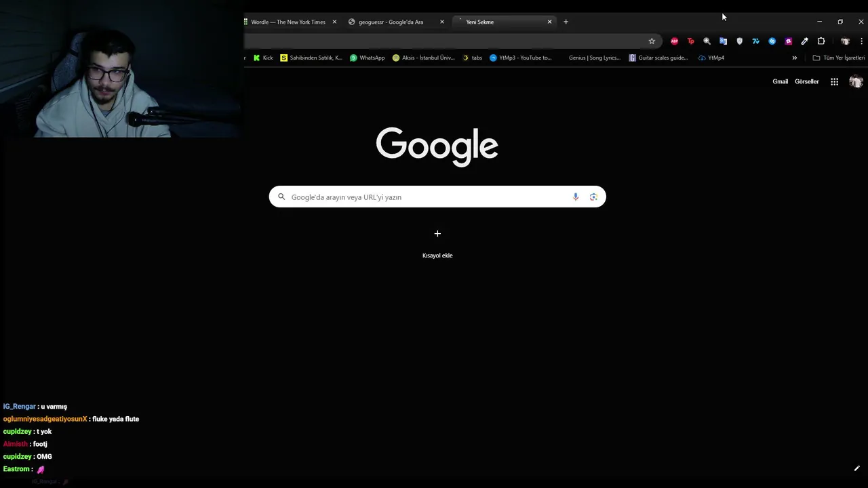Image resolution: width=868 pixels, height=488 pixels.
Task: Bookmark this page with the star icon
Action: coord(652,41)
